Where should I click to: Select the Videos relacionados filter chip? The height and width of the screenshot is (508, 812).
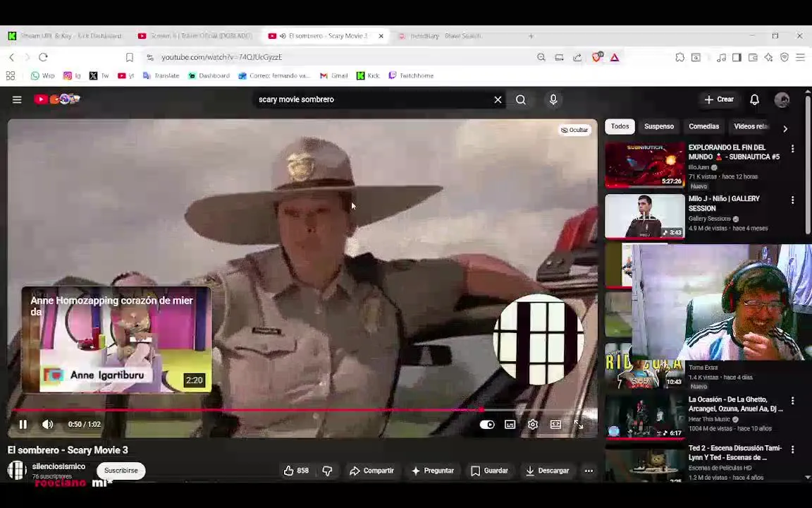coord(751,126)
